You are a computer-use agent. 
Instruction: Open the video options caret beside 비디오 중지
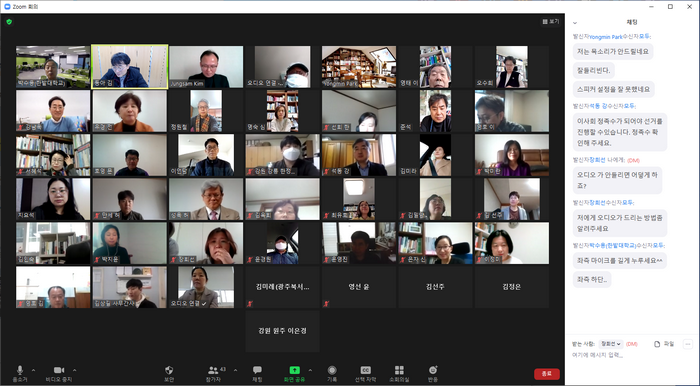point(75,370)
